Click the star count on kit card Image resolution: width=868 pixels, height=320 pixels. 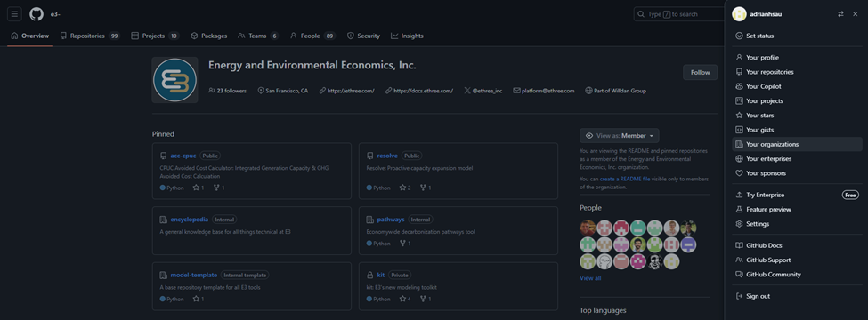click(405, 299)
